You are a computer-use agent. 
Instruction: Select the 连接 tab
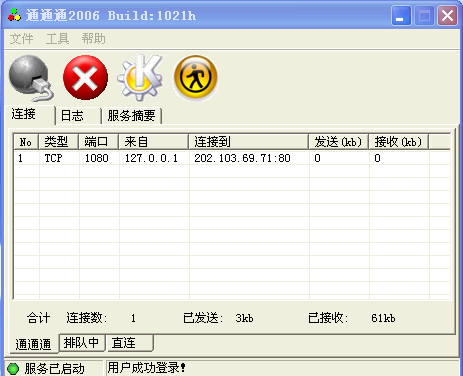(x=29, y=115)
